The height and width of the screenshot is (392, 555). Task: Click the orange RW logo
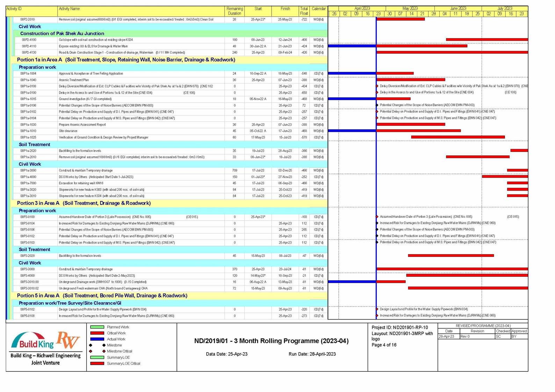pos(69,340)
